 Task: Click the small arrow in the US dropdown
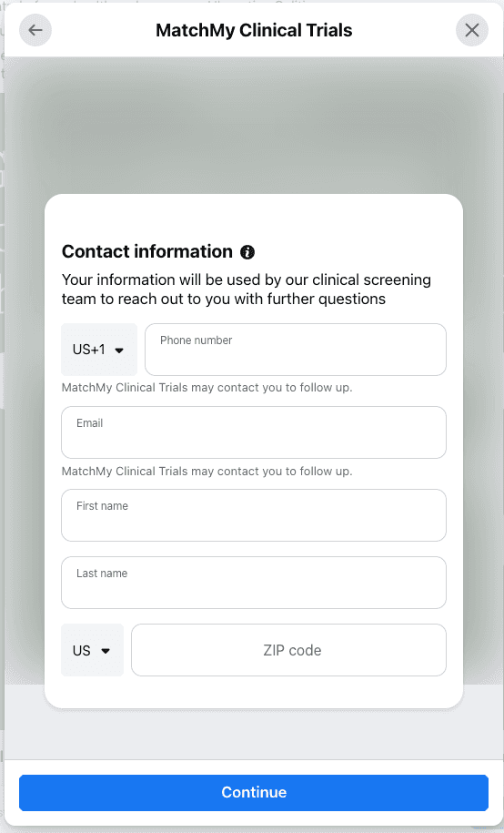[x=106, y=651]
